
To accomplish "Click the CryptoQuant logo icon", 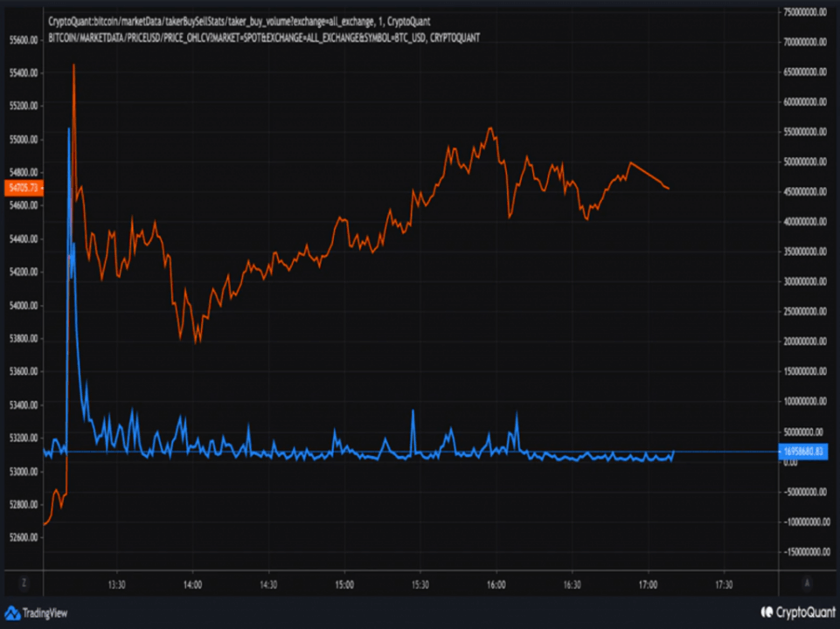I will tap(767, 612).
